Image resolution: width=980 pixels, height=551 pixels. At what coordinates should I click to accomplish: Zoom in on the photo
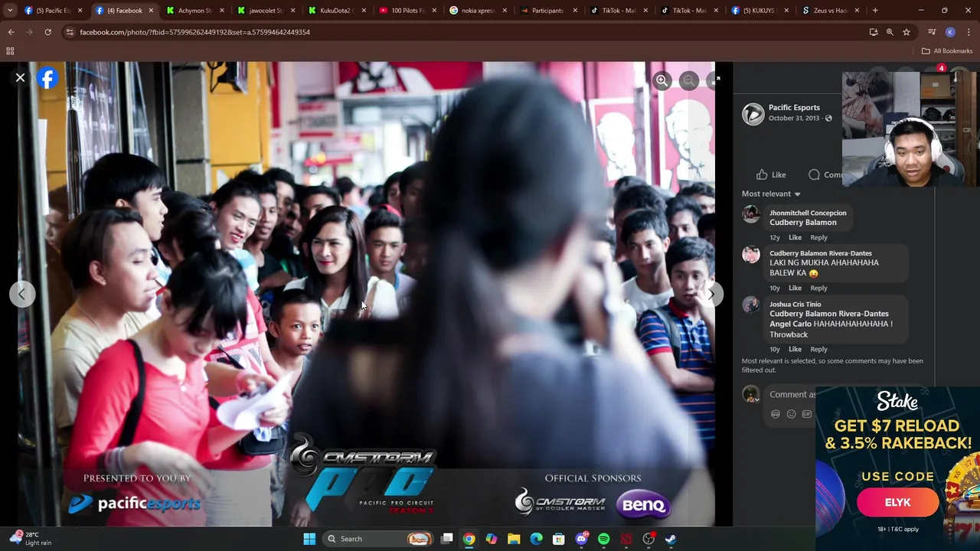click(x=662, y=80)
